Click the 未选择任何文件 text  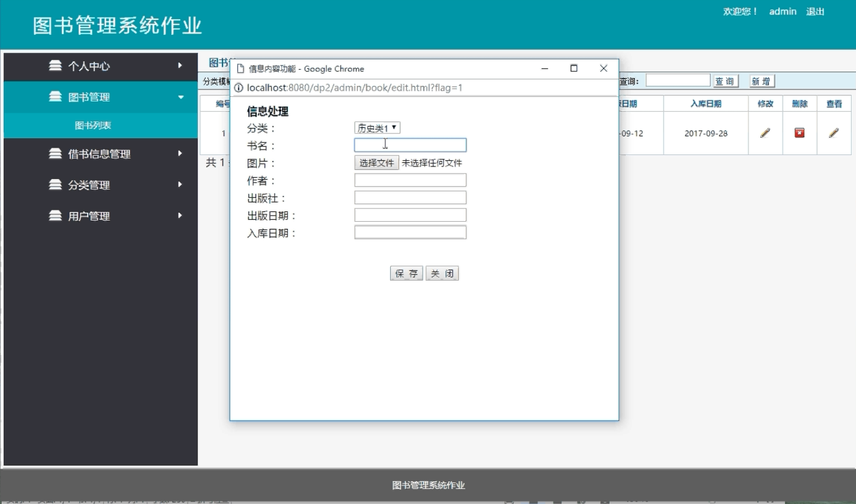(x=432, y=163)
